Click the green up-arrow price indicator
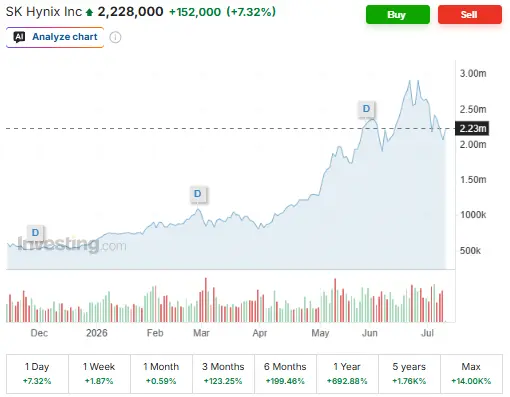This screenshot has height=397, width=510. (89, 13)
